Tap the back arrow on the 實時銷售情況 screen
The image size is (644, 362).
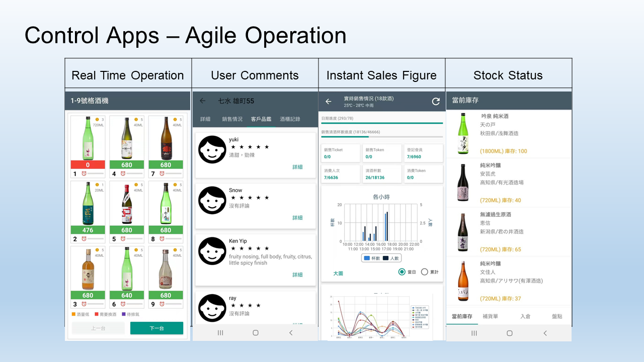click(328, 101)
